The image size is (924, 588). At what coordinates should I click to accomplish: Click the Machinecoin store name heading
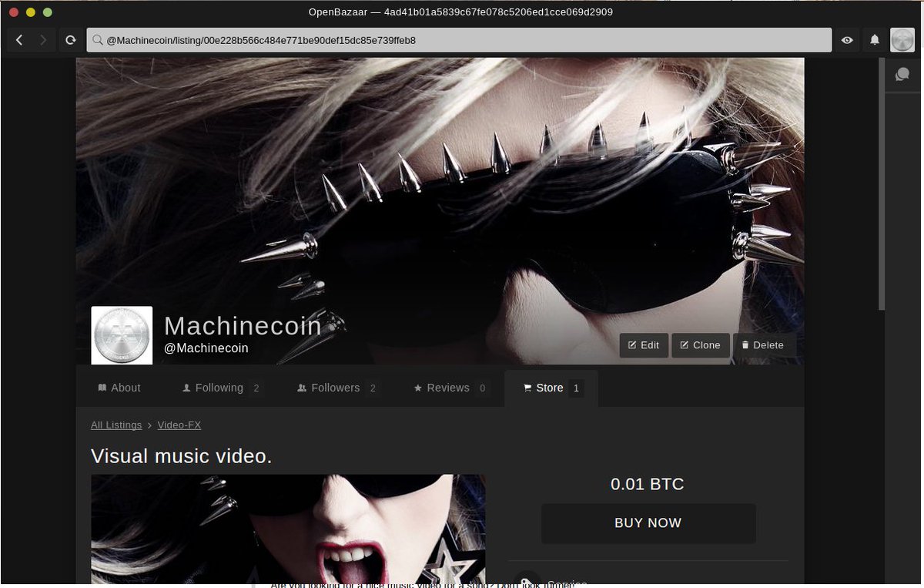pos(243,326)
